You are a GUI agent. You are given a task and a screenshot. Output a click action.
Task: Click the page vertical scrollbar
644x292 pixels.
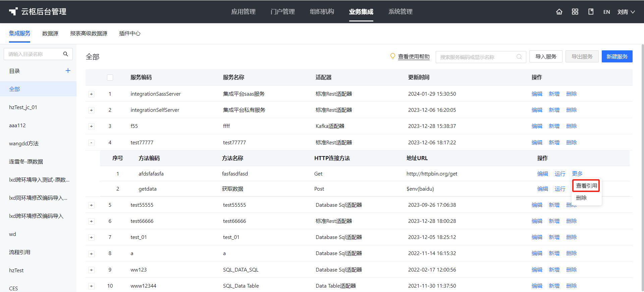[642, 168]
